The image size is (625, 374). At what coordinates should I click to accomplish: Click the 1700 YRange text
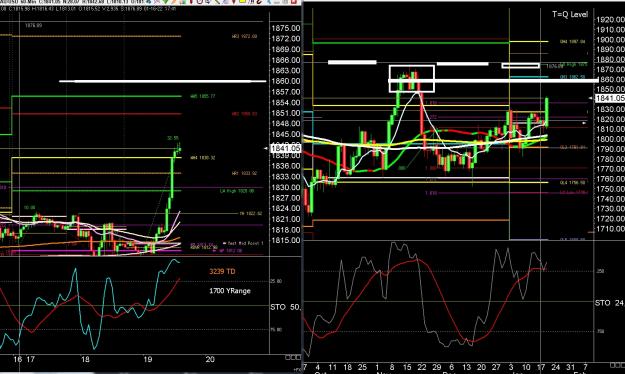230,291
